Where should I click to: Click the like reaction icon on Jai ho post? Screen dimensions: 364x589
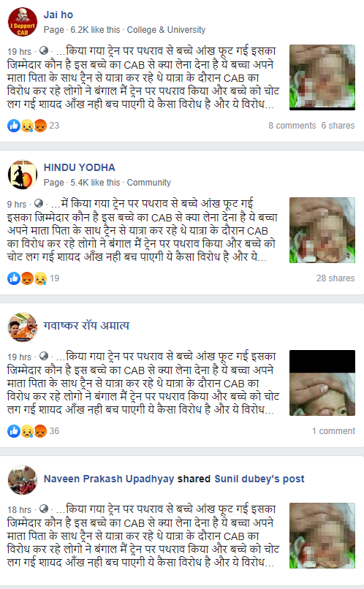coord(14,126)
